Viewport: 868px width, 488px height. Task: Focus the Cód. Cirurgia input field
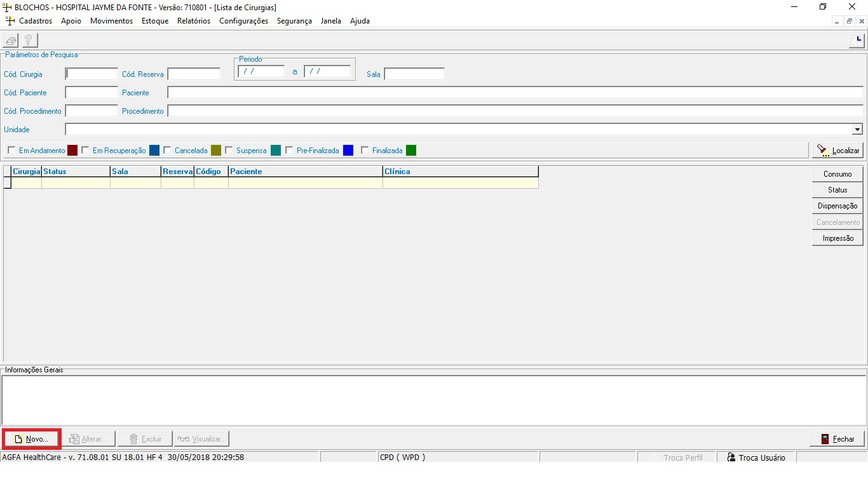tap(92, 74)
